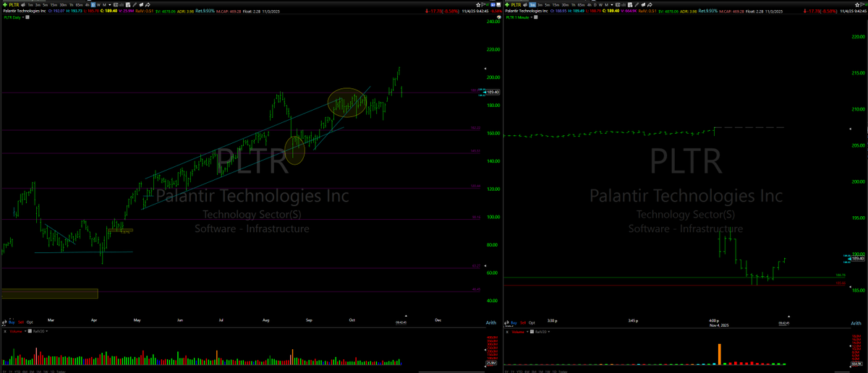Click Sell button under left chart
This screenshot has width=868, height=373.
pyautogui.click(x=21, y=322)
